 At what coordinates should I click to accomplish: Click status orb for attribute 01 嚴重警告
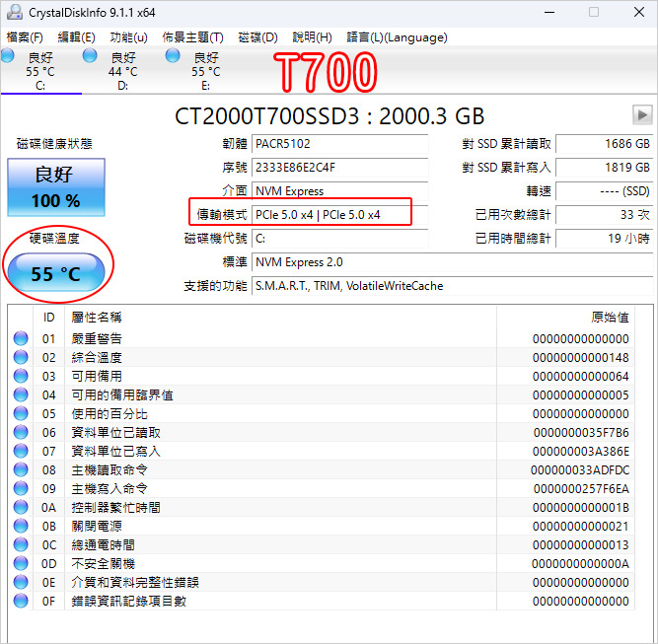[21, 338]
